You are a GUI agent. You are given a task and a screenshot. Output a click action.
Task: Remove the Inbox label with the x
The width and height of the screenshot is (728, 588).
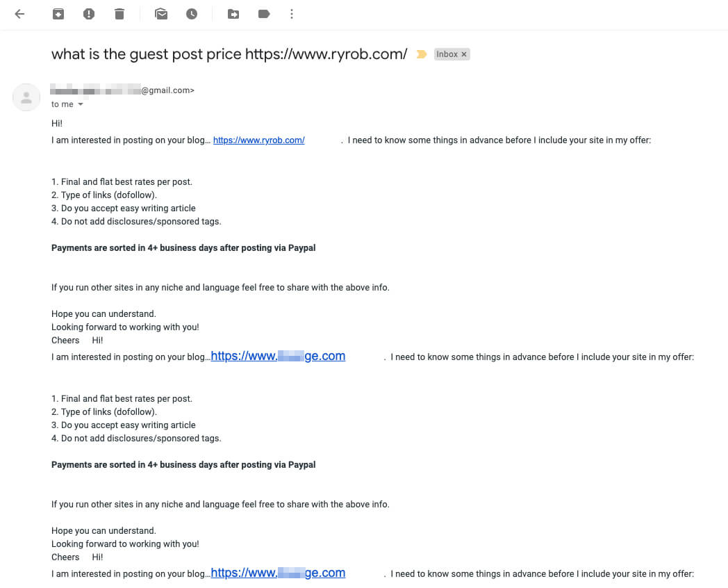click(x=463, y=54)
